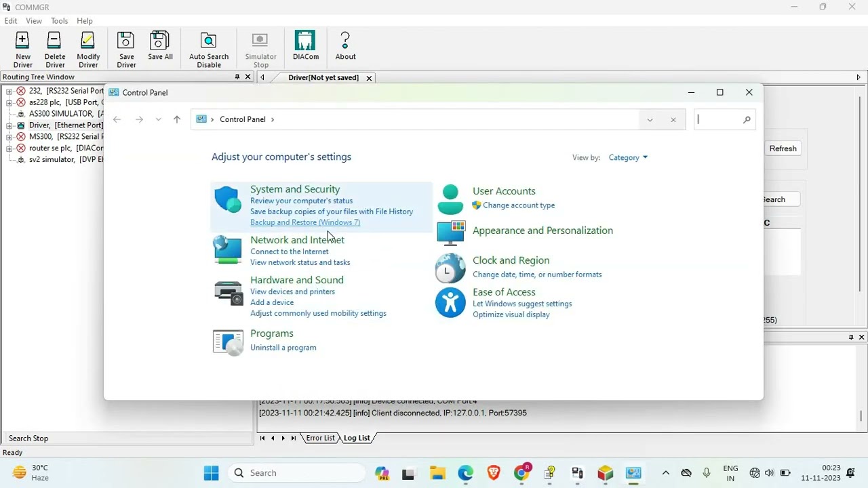Click Backup and Restore (Windows 7) link
This screenshot has width=868, height=488.
305,222
